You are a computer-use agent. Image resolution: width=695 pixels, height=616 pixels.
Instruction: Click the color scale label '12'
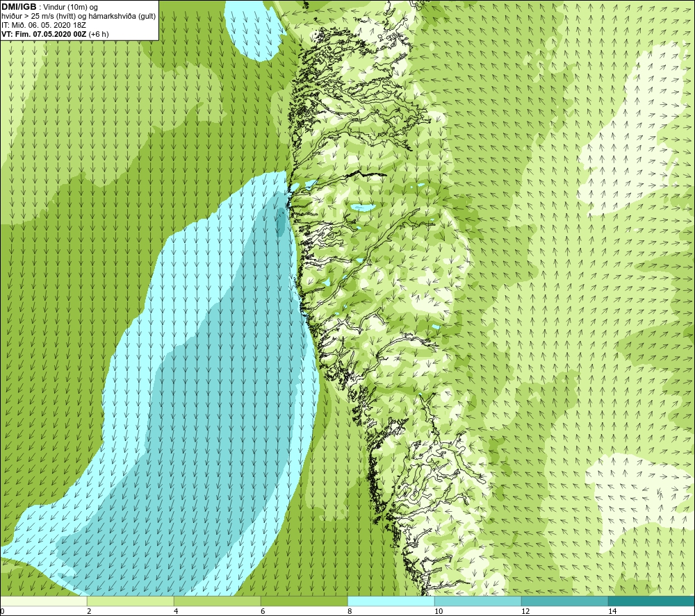tap(525, 612)
